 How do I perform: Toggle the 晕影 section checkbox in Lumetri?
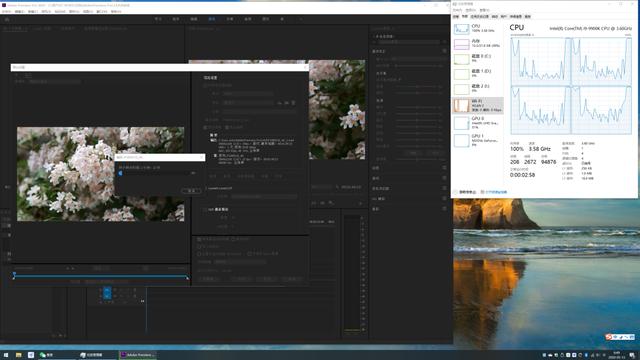[444, 209]
